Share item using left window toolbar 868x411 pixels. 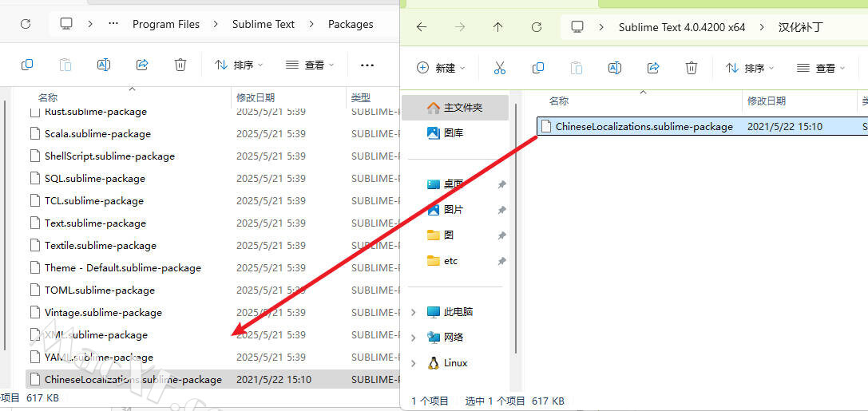click(x=141, y=65)
